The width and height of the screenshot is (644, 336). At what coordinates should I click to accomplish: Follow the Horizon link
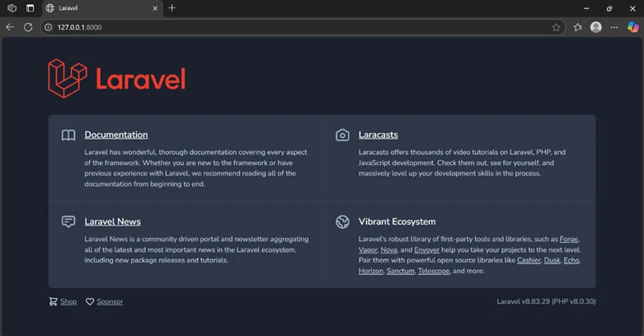(371, 271)
